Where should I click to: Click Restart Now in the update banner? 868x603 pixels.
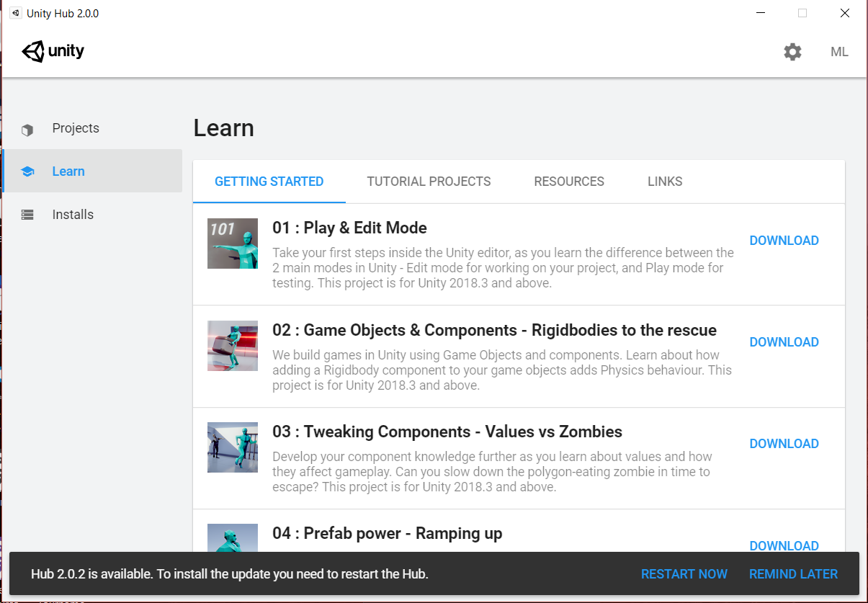click(x=684, y=574)
